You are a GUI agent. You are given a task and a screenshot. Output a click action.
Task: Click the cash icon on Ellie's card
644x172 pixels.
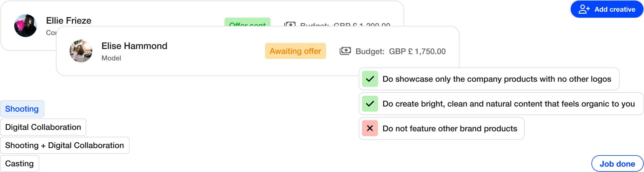(290, 24)
